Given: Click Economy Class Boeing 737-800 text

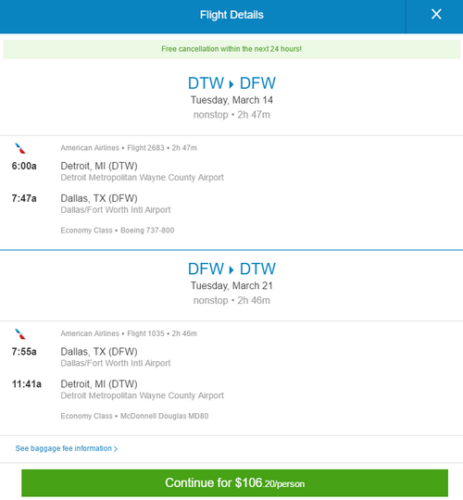Looking at the screenshot, I should point(117,230).
